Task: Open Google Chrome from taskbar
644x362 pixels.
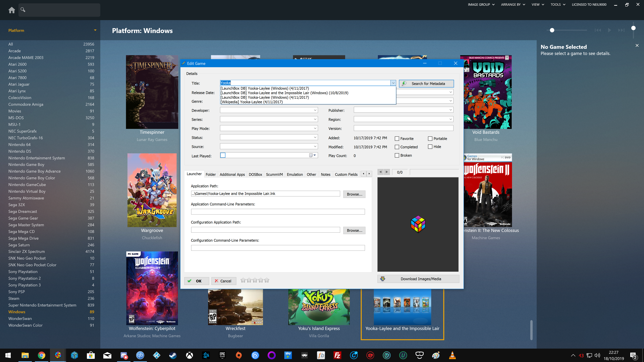Action: [41, 355]
